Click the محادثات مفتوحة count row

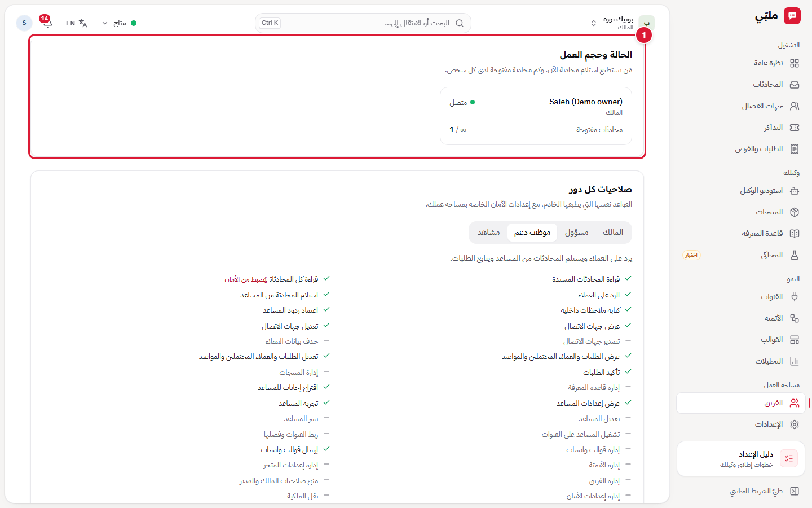[536, 130]
